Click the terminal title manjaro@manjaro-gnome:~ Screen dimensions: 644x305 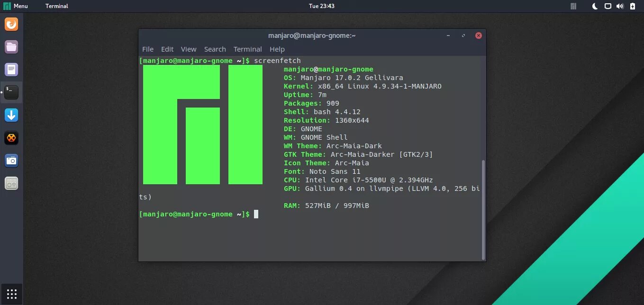[312, 36]
